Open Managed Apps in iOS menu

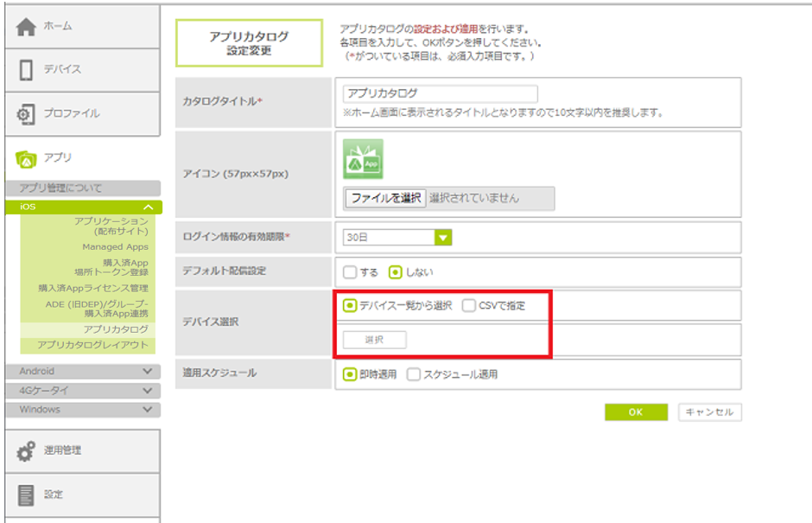[x=115, y=246]
